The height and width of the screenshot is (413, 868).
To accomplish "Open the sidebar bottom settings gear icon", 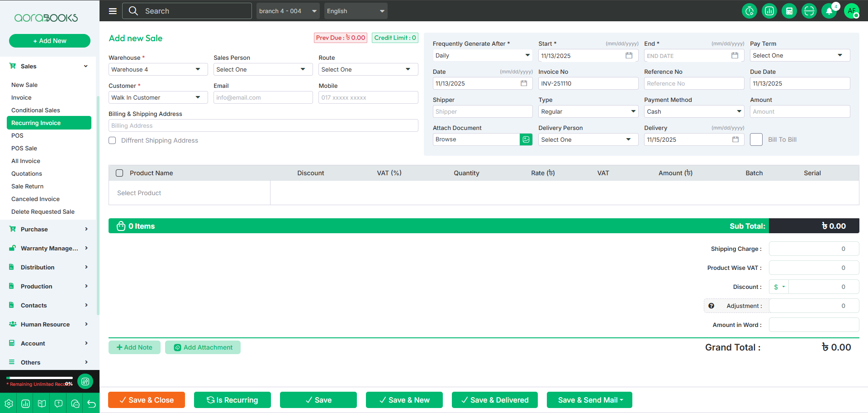I will click(x=9, y=403).
